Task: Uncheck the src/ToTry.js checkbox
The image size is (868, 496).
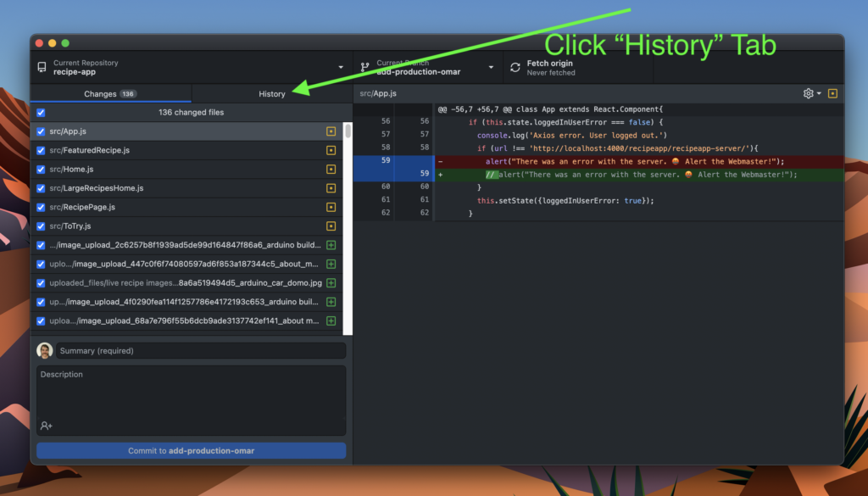Action: click(40, 226)
